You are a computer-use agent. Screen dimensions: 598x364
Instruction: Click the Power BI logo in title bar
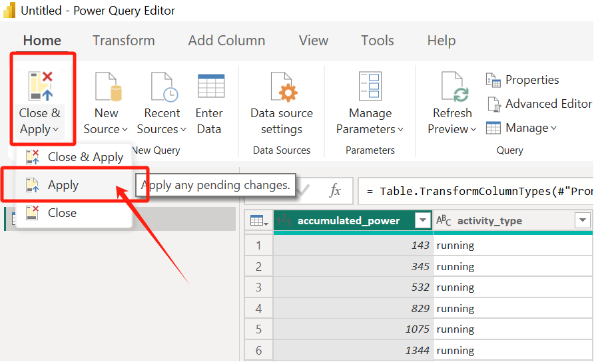pos(9,10)
